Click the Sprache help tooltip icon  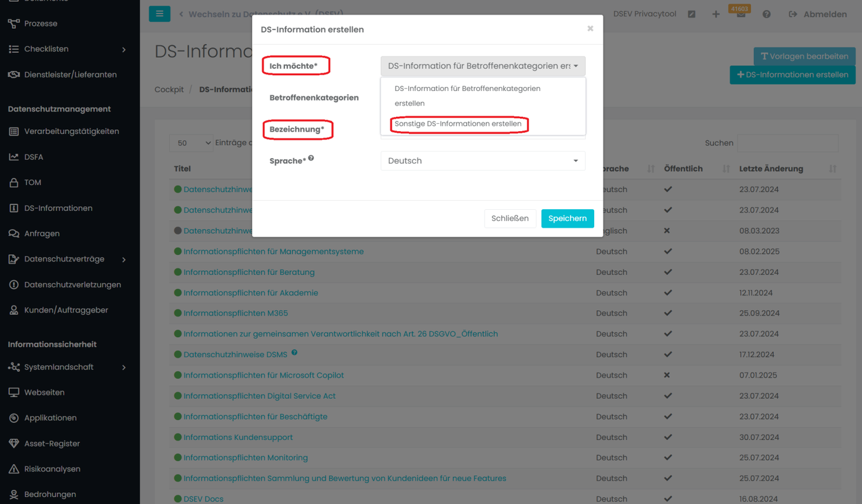click(311, 158)
